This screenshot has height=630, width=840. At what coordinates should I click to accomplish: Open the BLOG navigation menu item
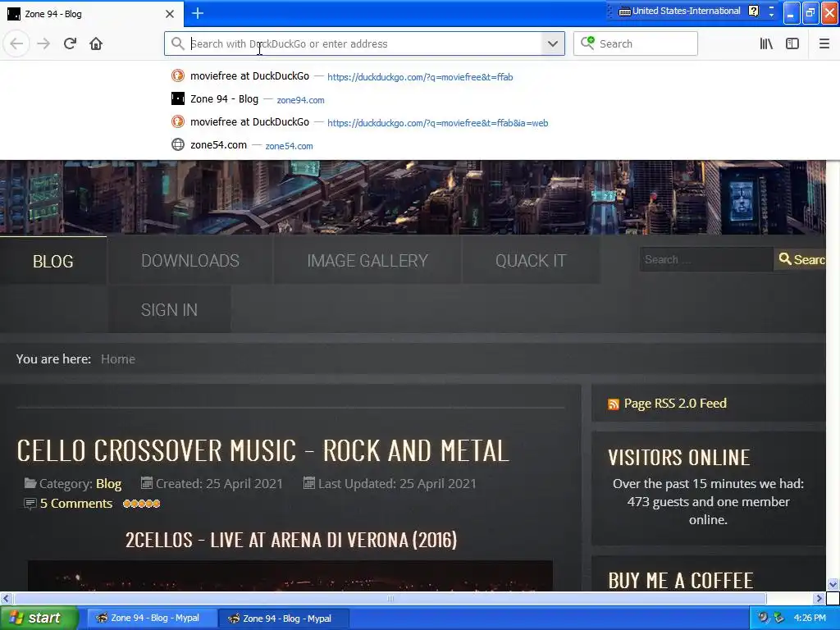coord(53,261)
